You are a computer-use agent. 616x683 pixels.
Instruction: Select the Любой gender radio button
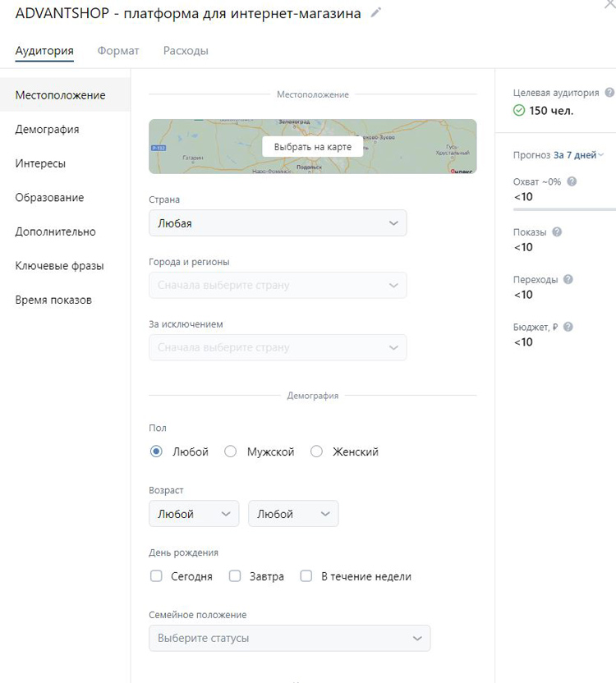156,452
